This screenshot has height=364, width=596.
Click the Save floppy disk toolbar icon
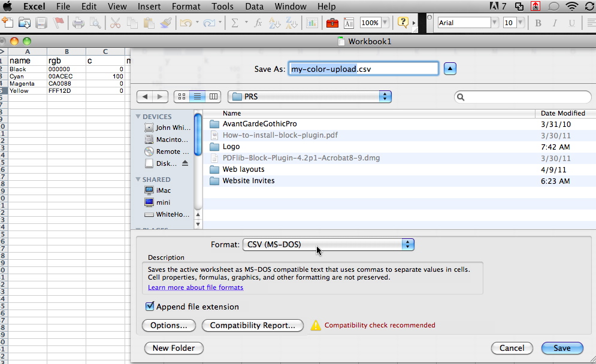41,23
